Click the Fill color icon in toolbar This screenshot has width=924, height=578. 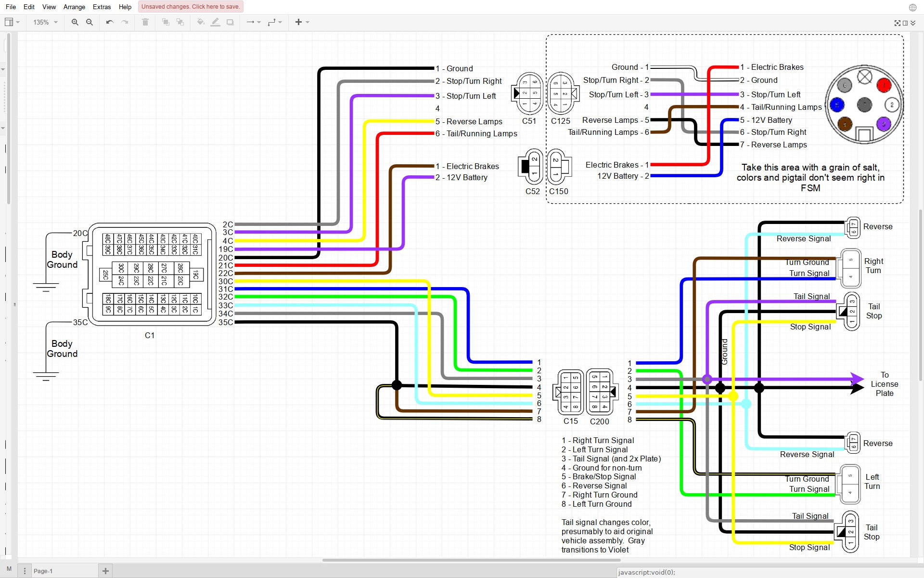tap(200, 22)
